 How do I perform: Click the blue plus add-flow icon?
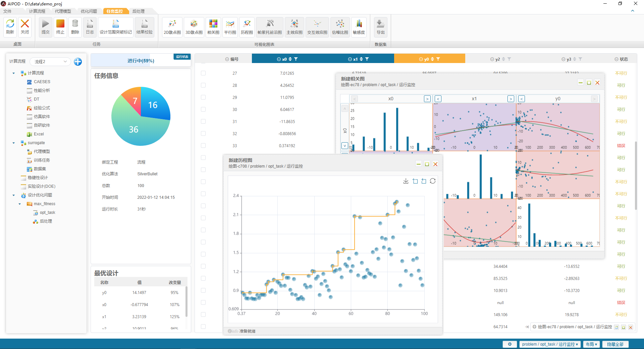[x=78, y=62]
